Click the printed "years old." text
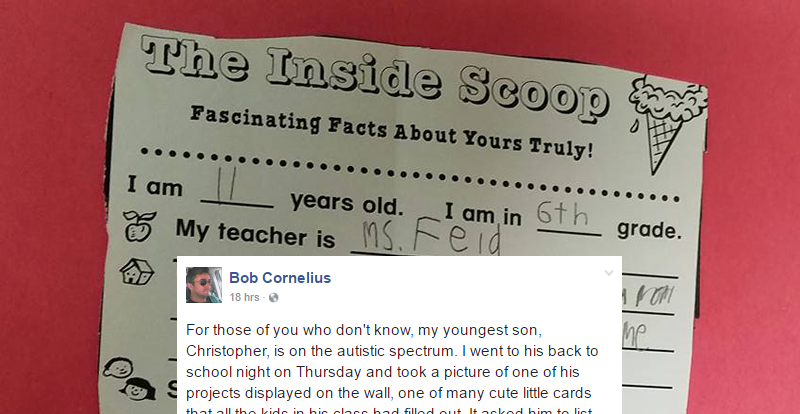Viewport: 800px width, 414px height. point(347,203)
